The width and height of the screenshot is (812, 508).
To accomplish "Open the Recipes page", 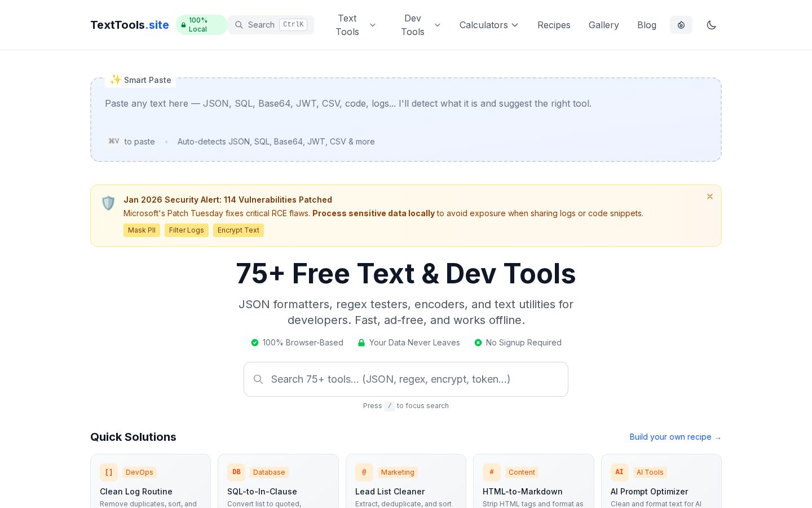I will point(554,25).
